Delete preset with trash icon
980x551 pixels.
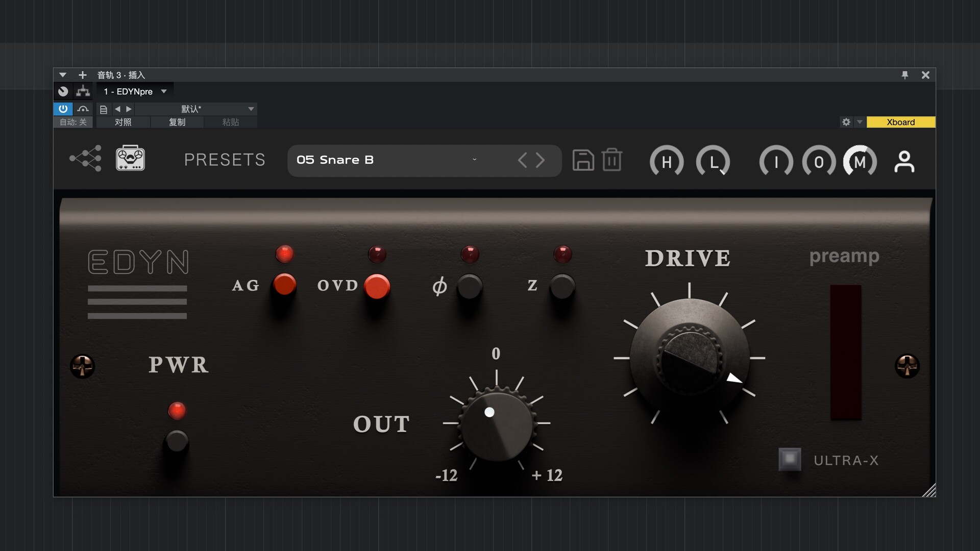click(x=611, y=160)
